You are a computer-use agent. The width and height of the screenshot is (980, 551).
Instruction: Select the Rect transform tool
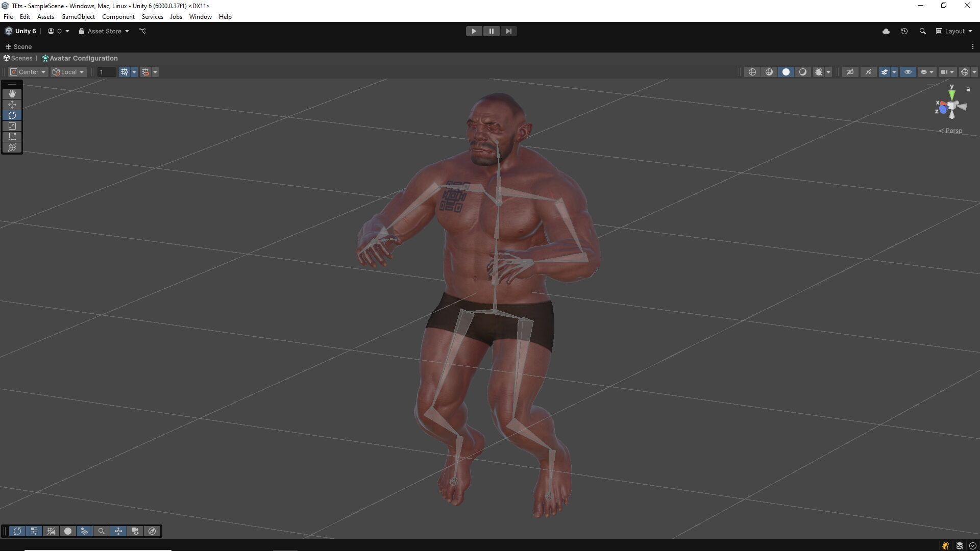click(x=12, y=137)
